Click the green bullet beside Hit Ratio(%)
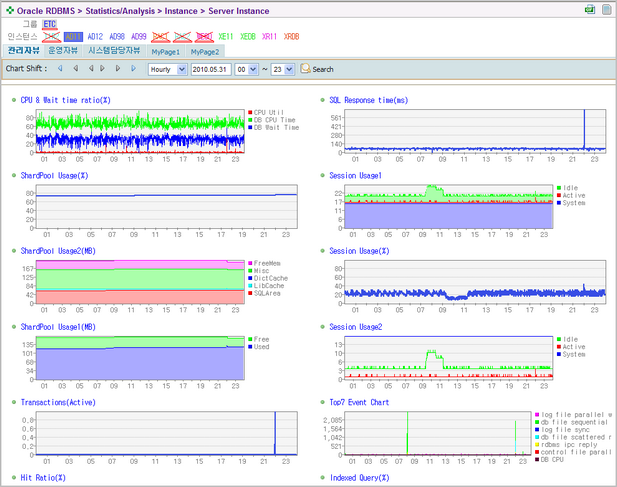Viewport: 617px width, 487px height. pos(14,478)
